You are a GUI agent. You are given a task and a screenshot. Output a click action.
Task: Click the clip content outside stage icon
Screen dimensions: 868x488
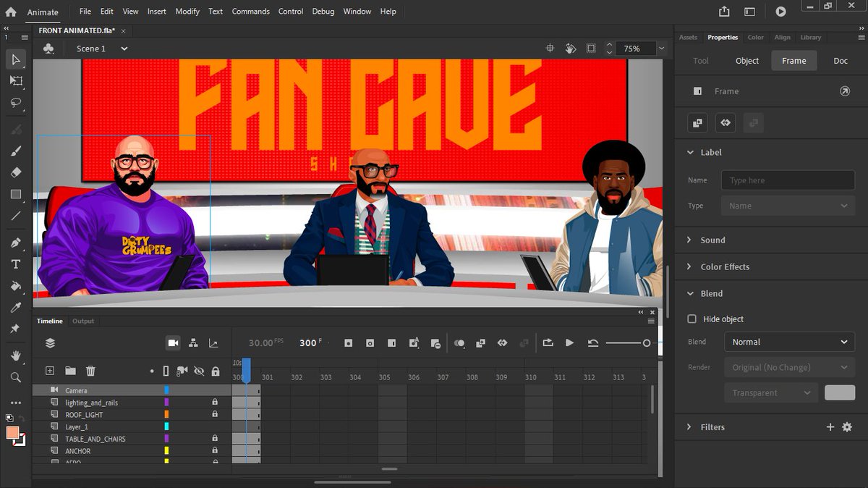coord(591,49)
